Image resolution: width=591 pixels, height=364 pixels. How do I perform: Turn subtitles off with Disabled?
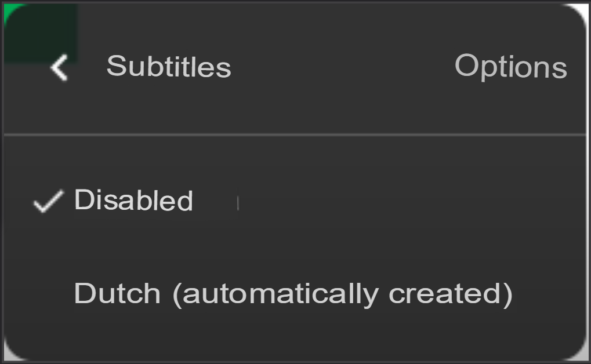133,201
